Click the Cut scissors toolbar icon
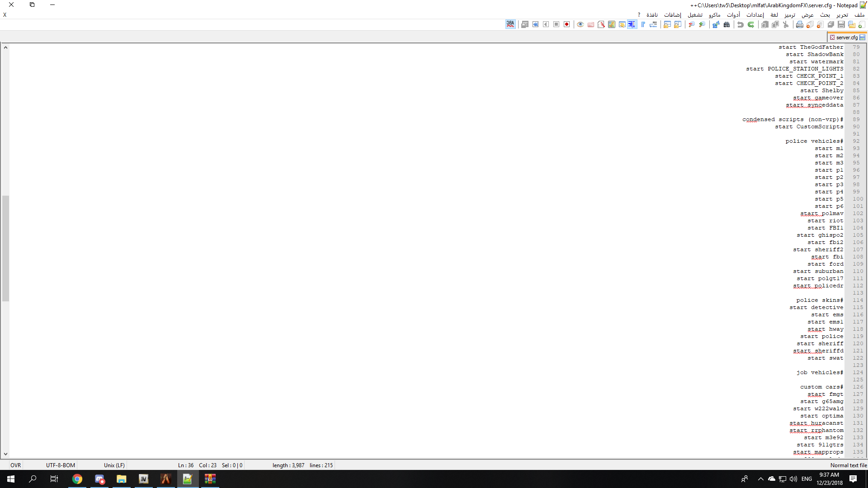 pos(786,24)
